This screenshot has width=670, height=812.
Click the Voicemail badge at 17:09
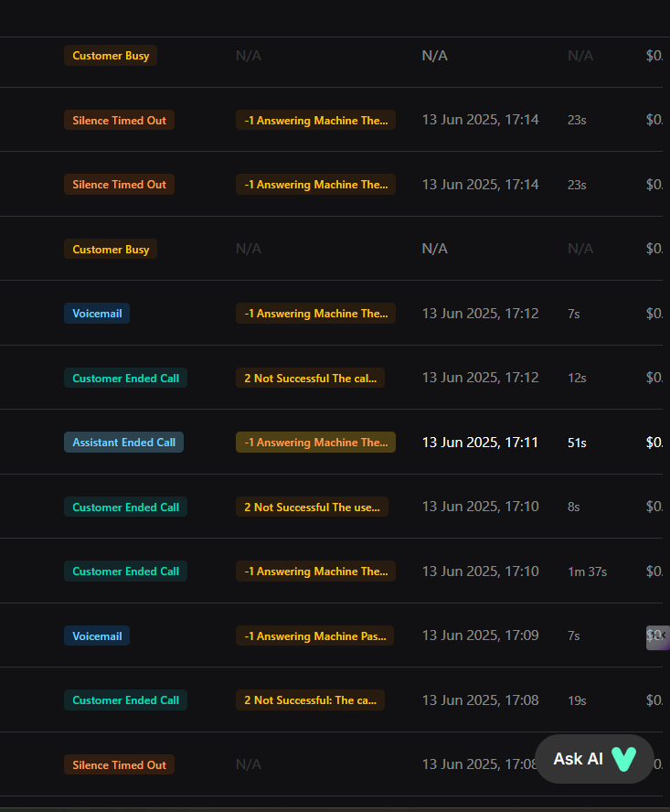pos(97,636)
